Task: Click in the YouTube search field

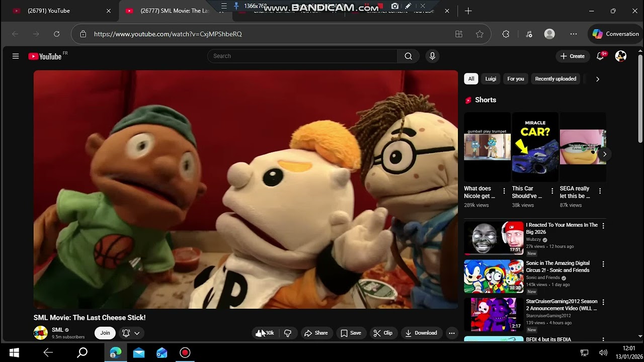Action: (x=302, y=56)
